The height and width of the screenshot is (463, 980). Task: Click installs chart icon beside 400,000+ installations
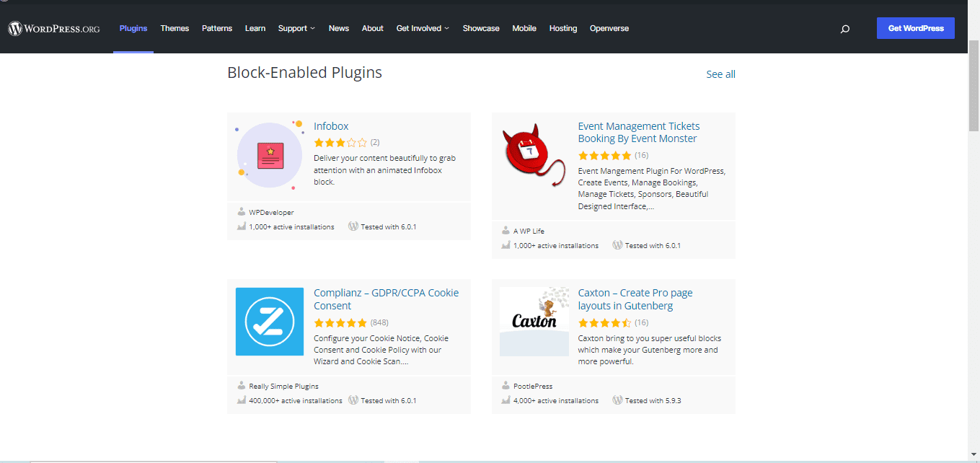point(242,400)
